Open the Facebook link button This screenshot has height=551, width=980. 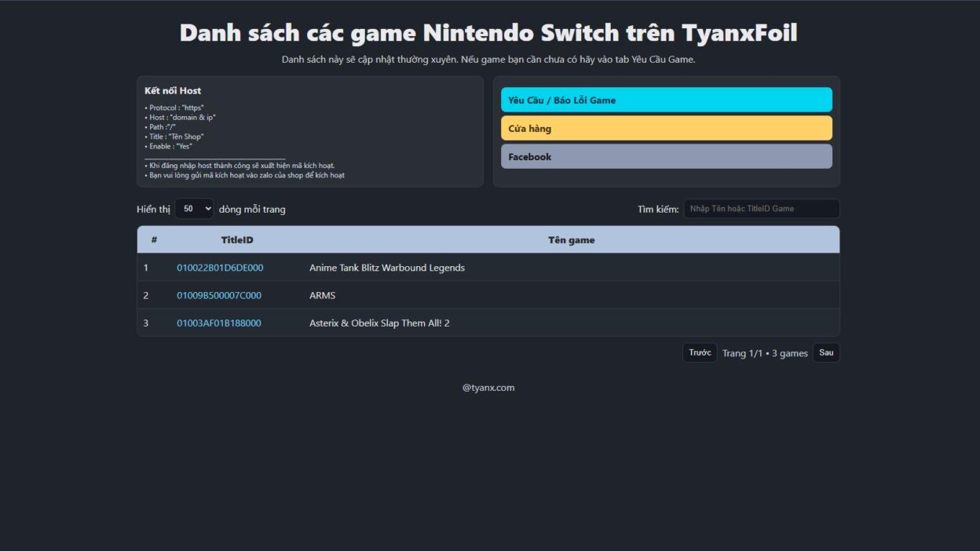coord(666,156)
